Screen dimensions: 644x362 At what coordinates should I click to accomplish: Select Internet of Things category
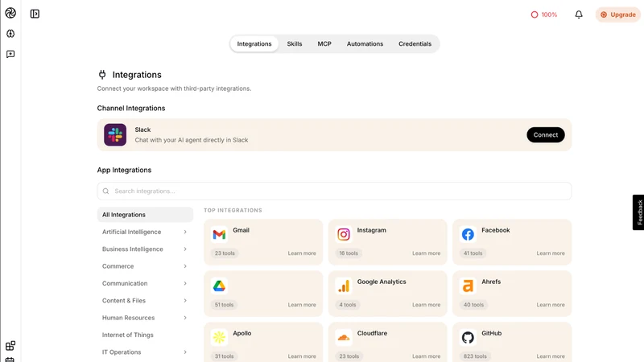(145, 335)
